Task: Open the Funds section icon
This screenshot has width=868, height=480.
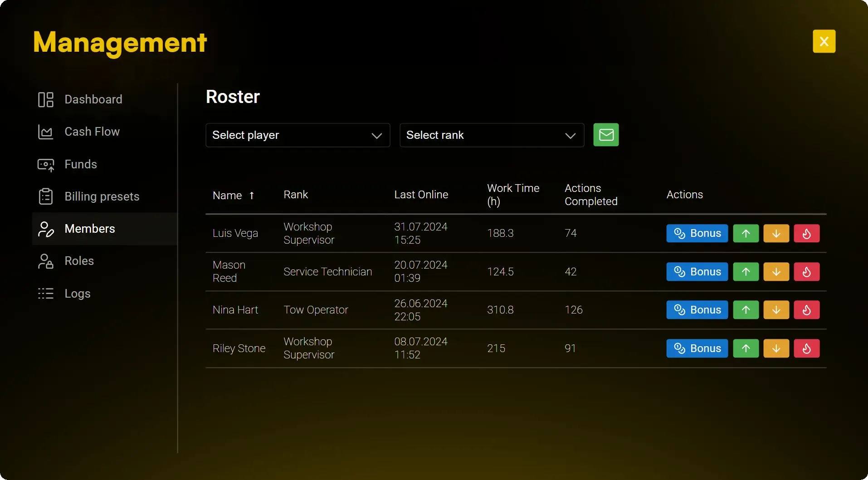Action: tap(46, 165)
